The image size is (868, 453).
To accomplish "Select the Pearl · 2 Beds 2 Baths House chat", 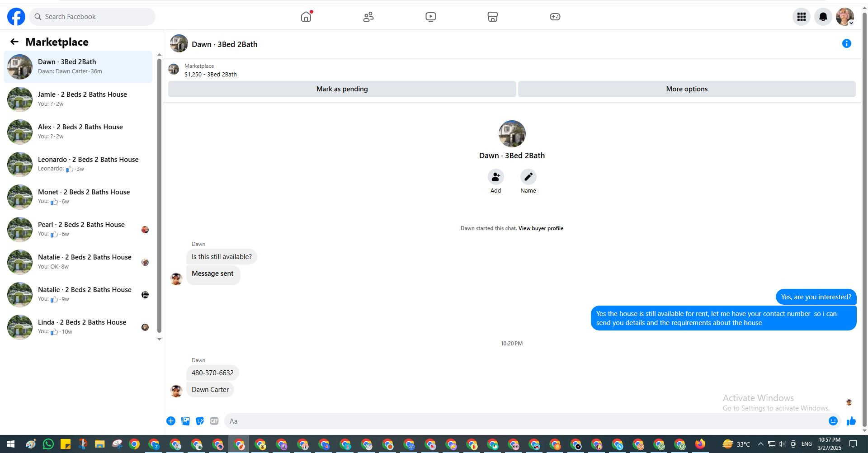I will [x=78, y=230].
